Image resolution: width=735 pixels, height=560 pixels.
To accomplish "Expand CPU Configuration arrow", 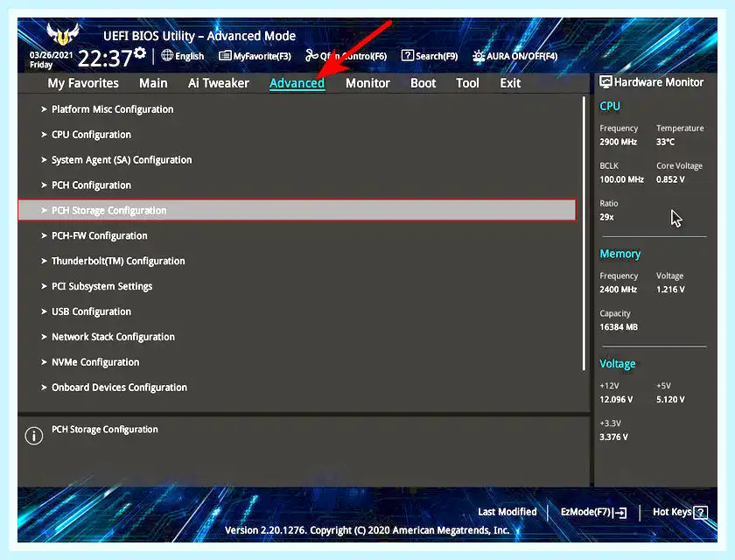I will [44, 135].
